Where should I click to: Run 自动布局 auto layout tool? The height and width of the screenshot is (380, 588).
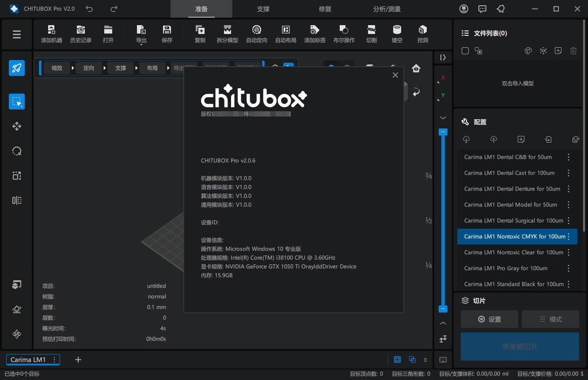[x=286, y=34]
